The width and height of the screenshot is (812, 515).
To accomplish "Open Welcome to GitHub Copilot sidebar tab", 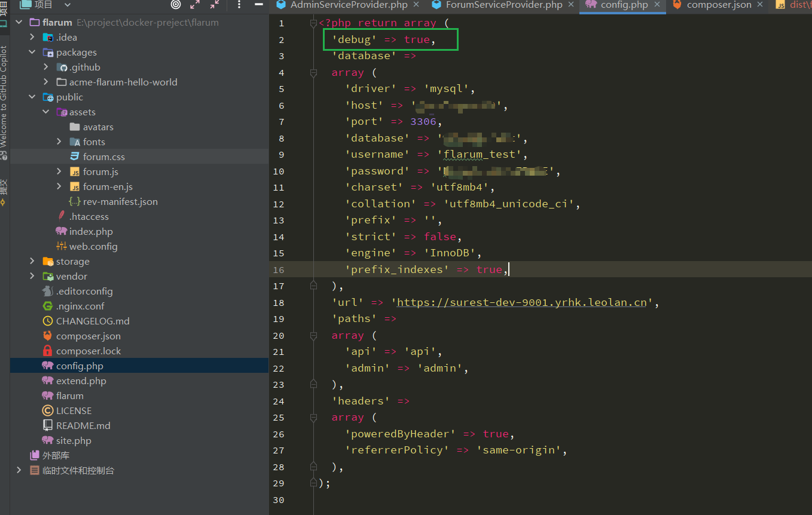I will [4, 102].
